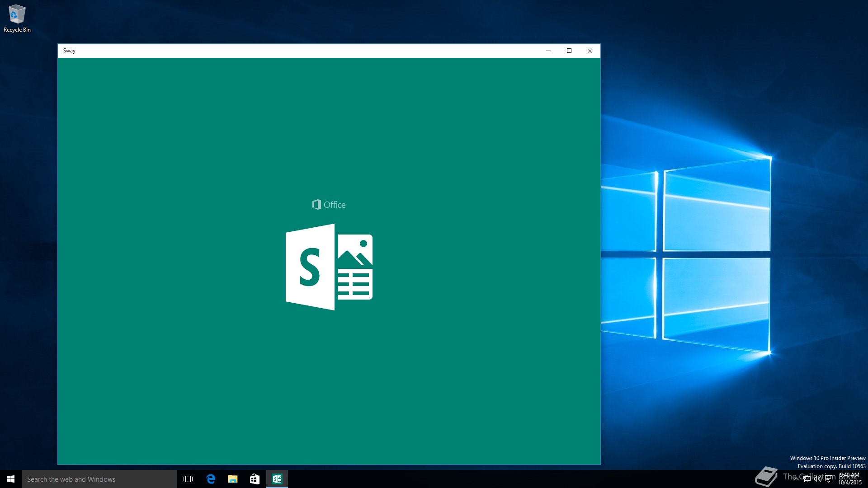
Task: Expand hidden system tray icons chevron
Action: 796,479
